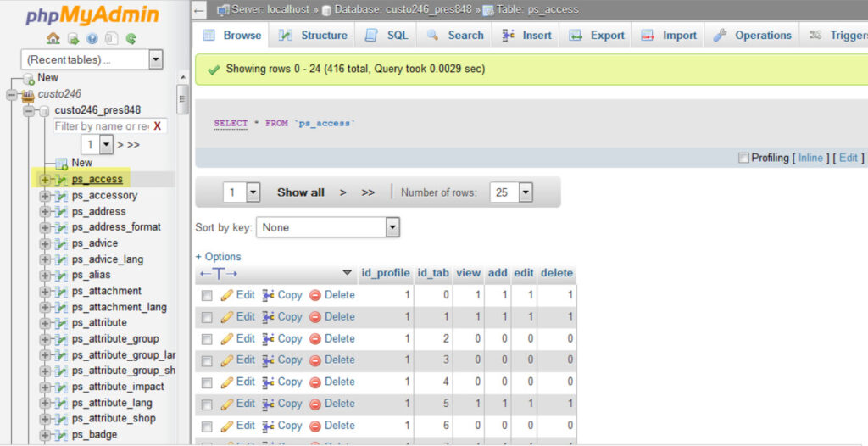Click the pencil Edit icon for id_tab 0 row
868x446 pixels.
(x=227, y=295)
